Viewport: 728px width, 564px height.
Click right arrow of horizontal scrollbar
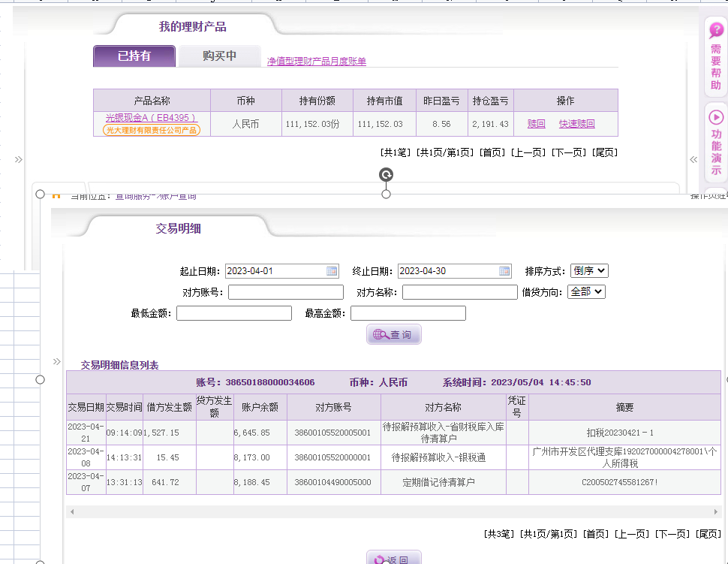[715, 511]
